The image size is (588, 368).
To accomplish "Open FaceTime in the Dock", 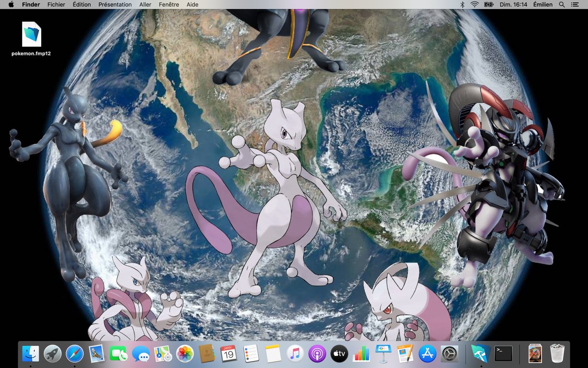I will (119, 353).
